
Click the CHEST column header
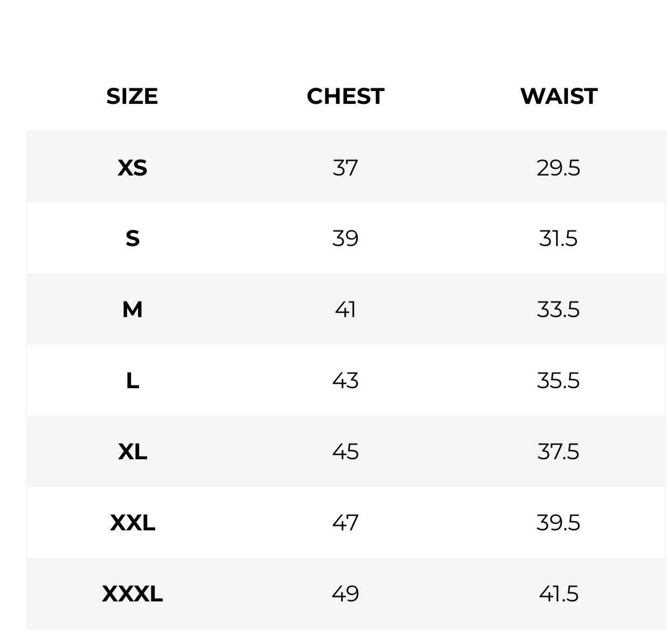coord(345,96)
